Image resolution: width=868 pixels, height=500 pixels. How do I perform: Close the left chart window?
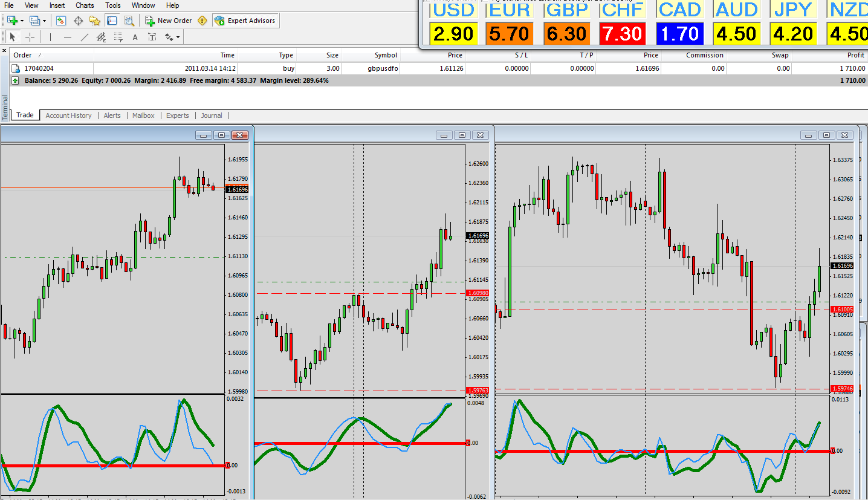tap(240, 135)
